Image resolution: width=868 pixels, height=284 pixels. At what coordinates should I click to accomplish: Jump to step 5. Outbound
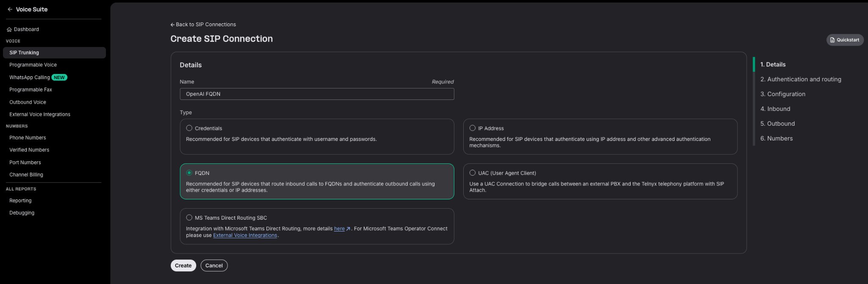pos(777,124)
